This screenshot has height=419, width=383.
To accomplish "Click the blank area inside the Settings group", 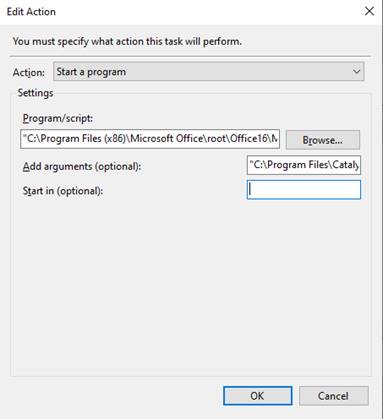I will tap(191, 287).
